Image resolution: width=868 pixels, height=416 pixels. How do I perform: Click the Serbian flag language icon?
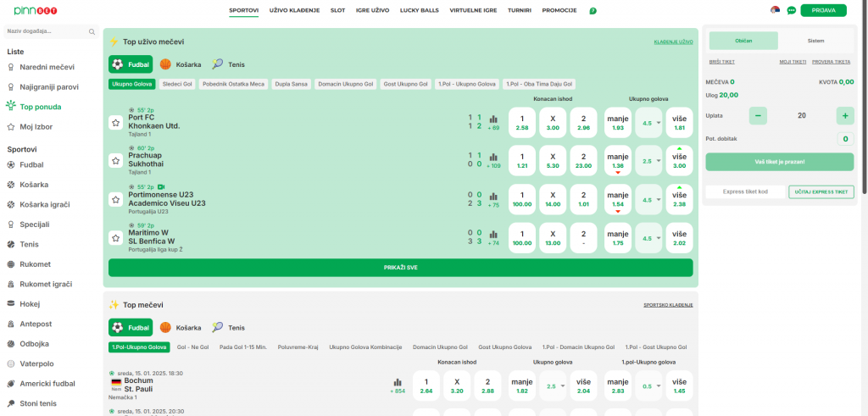click(x=775, y=10)
